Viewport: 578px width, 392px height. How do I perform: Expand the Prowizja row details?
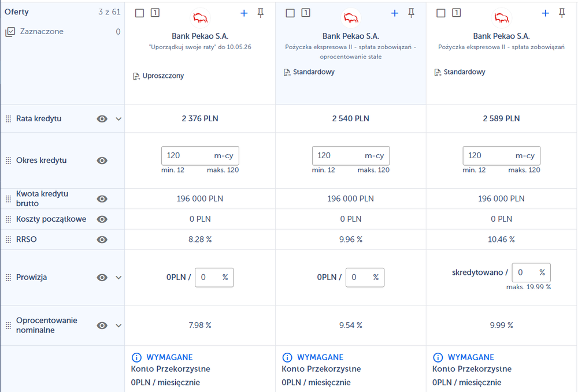[118, 278]
